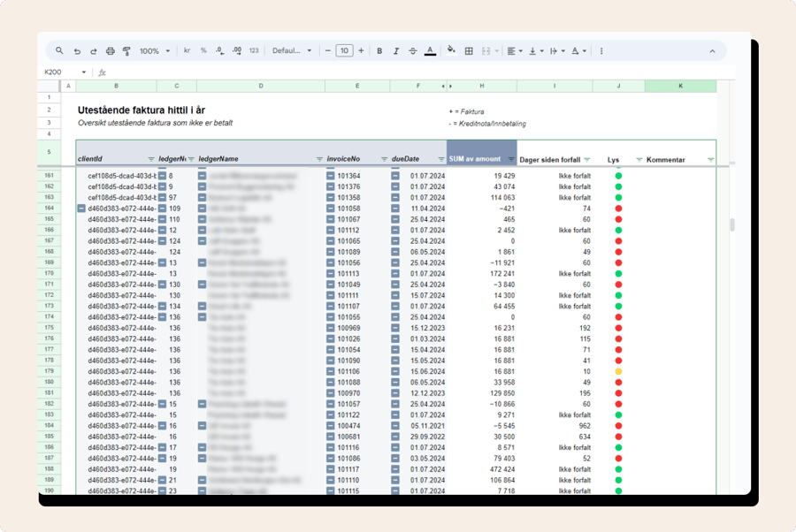
Task: Click the Undo arrow
Action: pos(77,51)
